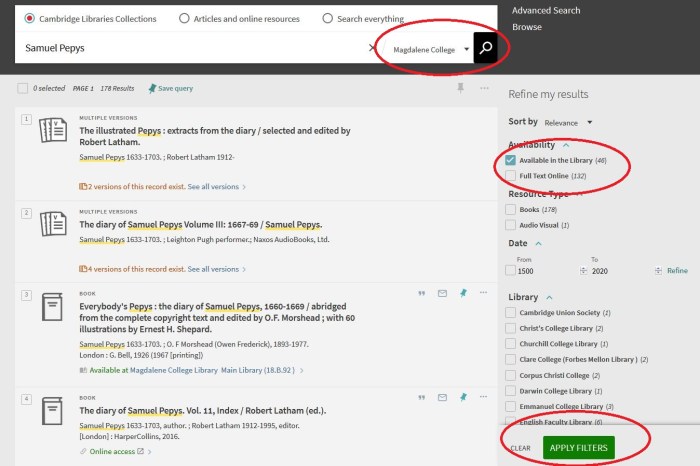Check Christ's College Library filter
This screenshot has width=700, height=466.
[x=510, y=328]
